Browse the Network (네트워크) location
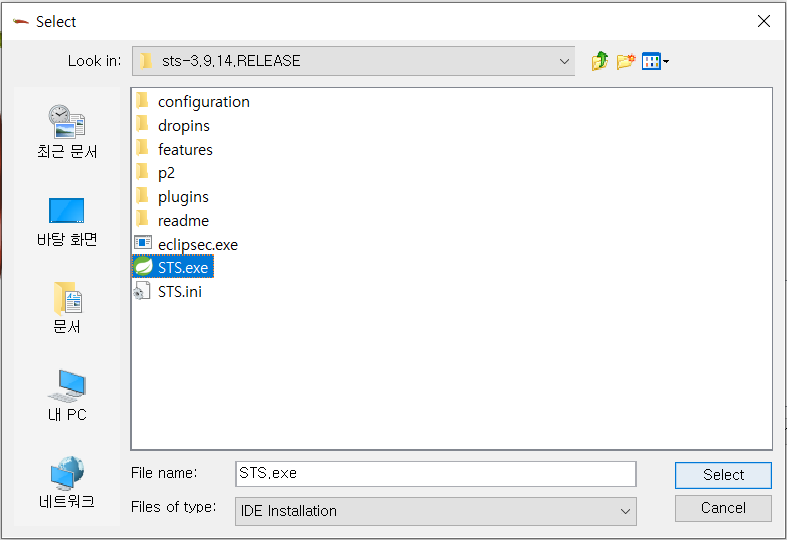 (x=67, y=482)
